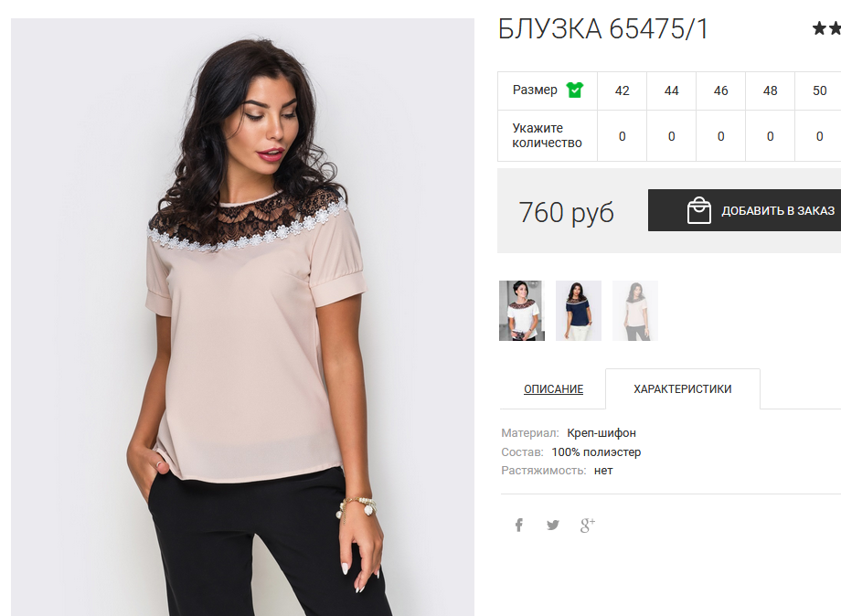
Task: Click quantity field for size 44
Action: [x=672, y=136]
